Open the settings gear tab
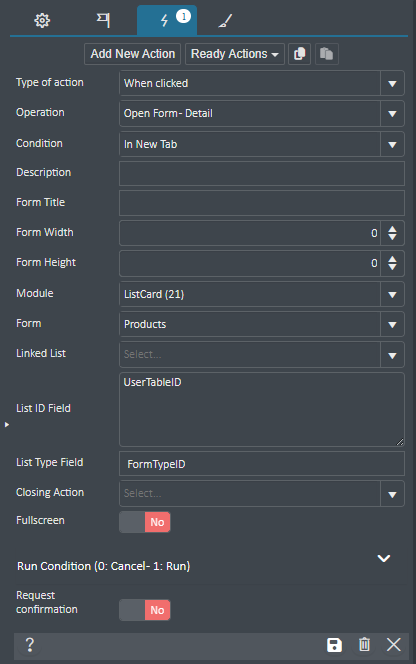416x664 pixels. tap(42, 20)
